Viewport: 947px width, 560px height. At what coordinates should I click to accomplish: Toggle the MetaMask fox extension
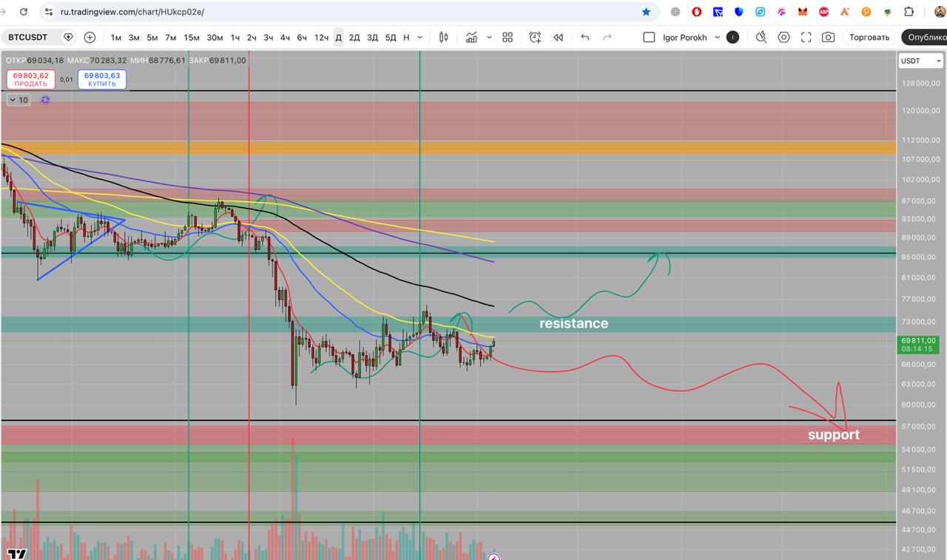click(803, 12)
